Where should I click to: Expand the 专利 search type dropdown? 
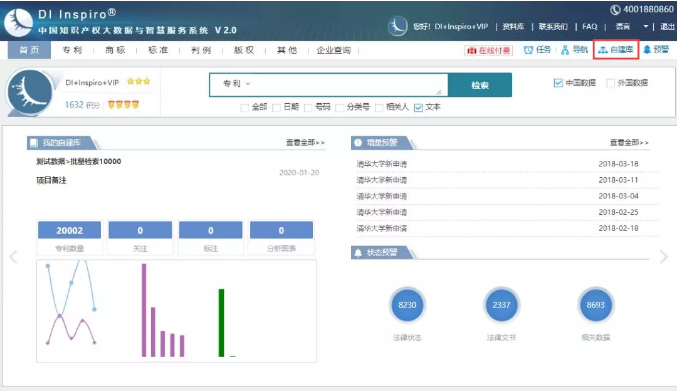(x=236, y=83)
